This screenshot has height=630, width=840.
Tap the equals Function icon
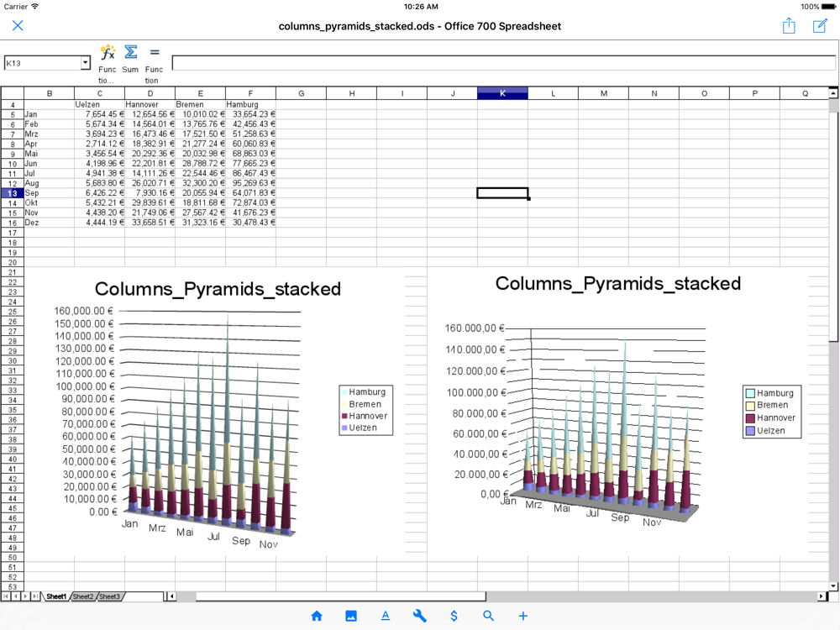[154, 53]
